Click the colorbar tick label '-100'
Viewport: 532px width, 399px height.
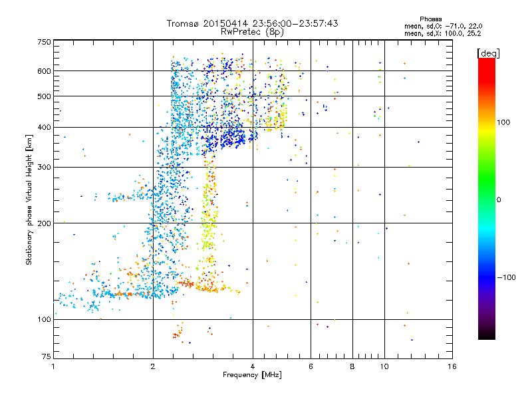pos(507,277)
